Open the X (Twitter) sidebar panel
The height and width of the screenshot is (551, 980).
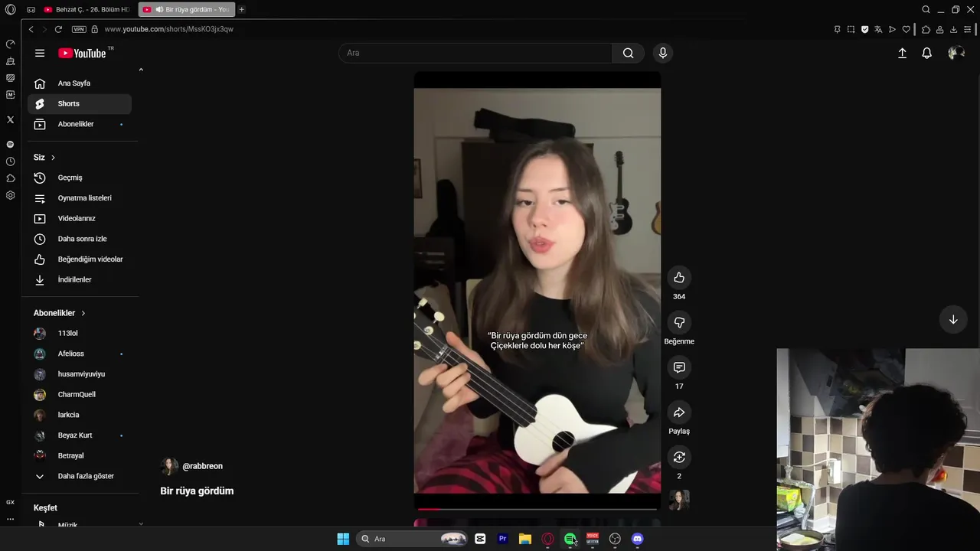pyautogui.click(x=10, y=119)
